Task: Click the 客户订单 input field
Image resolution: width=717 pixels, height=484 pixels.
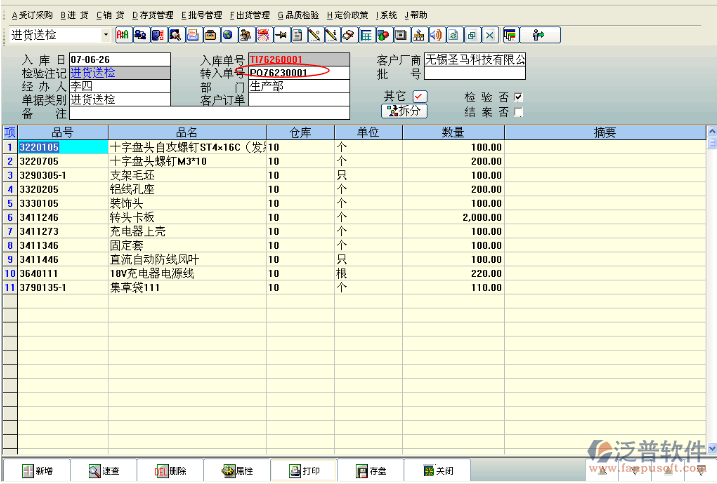Action: coord(297,100)
